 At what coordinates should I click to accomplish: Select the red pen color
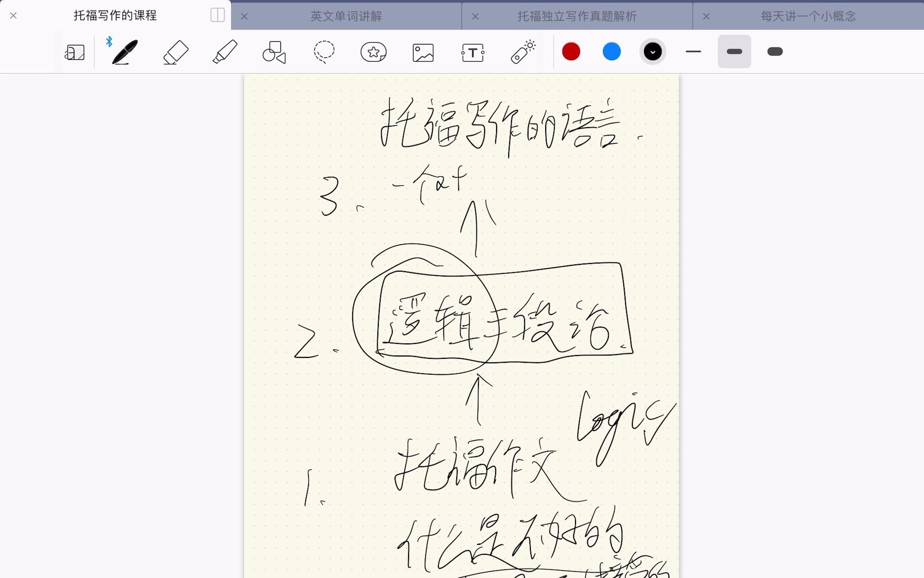click(x=571, y=51)
